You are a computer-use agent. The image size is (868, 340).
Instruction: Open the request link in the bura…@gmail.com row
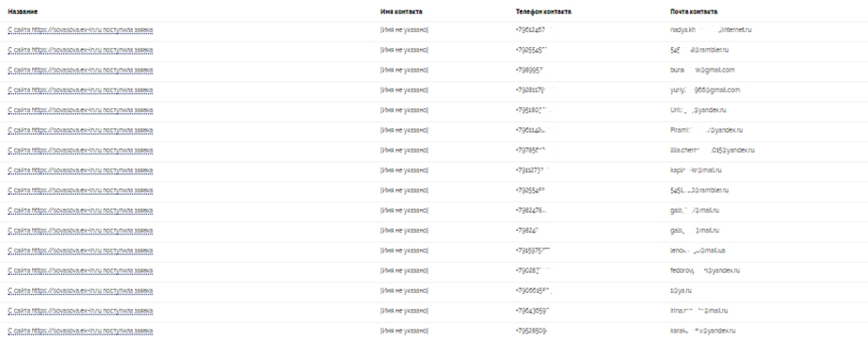coord(80,71)
